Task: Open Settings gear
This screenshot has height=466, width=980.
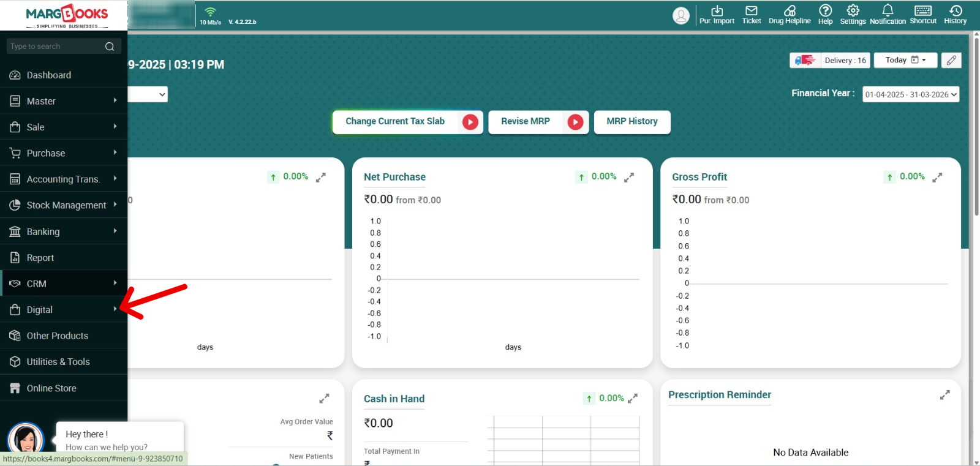Action: point(853,15)
